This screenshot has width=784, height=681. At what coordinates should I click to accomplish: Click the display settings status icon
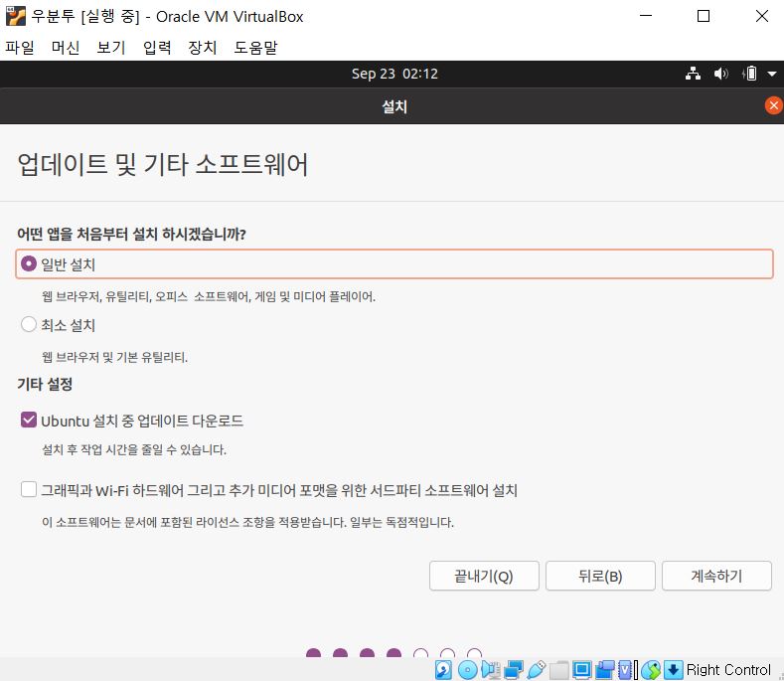point(581,670)
